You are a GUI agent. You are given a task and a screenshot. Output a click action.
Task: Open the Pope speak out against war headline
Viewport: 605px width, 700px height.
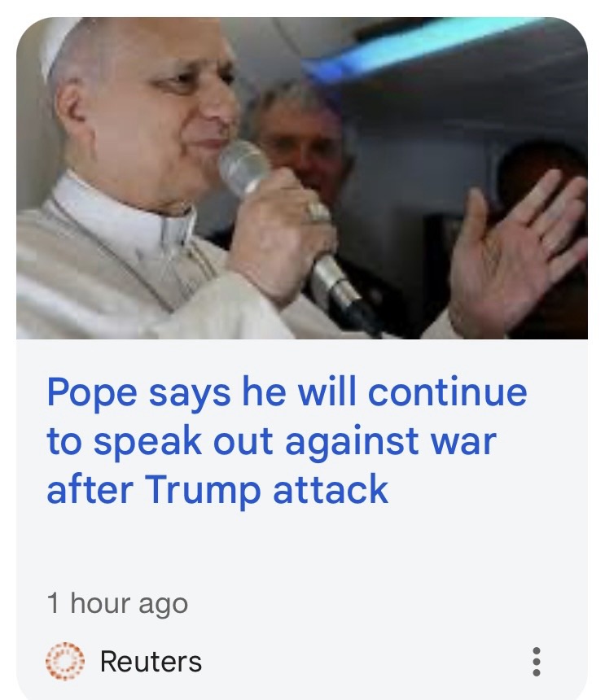coord(287,440)
